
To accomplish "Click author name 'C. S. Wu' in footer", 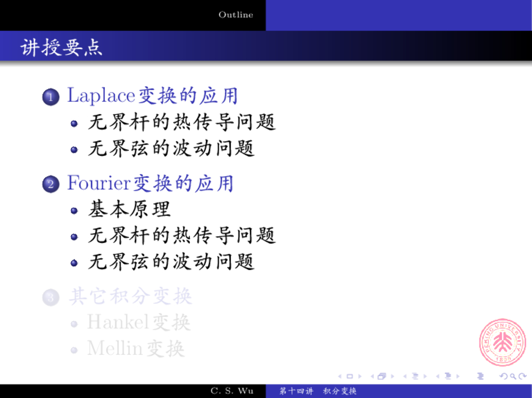I will 232,391.
